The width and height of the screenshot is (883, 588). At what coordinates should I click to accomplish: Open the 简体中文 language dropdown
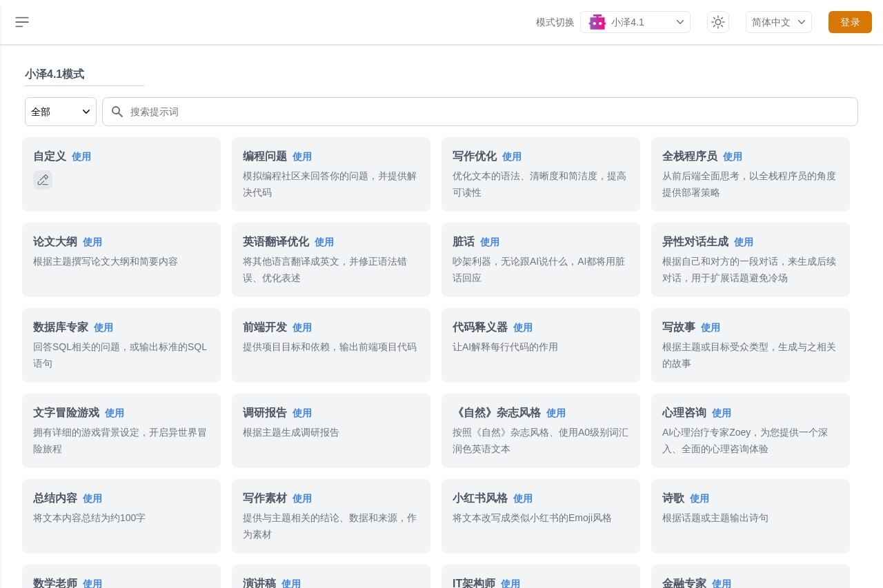pyautogui.click(x=779, y=22)
